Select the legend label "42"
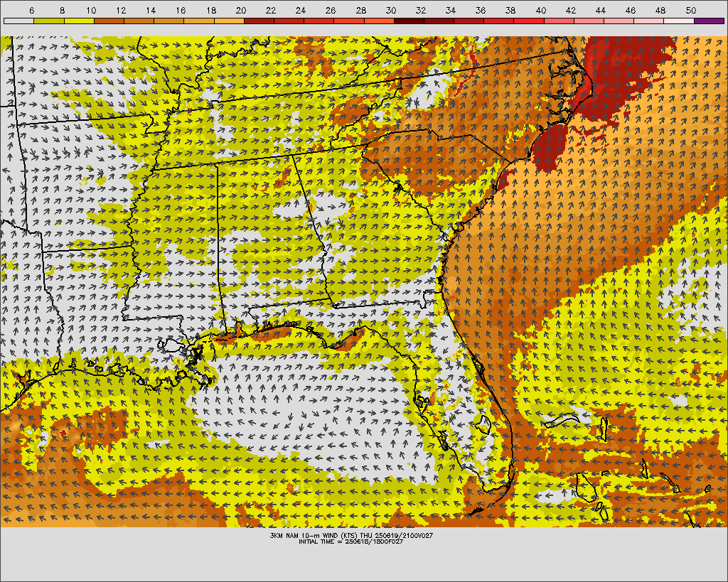The height and width of the screenshot is (582, 728). [571, 10]
